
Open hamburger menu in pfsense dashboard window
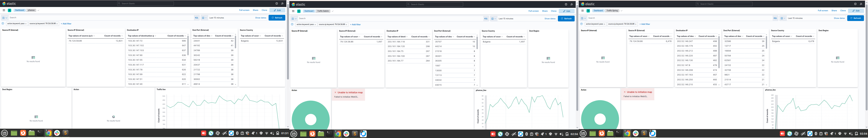[4, 10]
